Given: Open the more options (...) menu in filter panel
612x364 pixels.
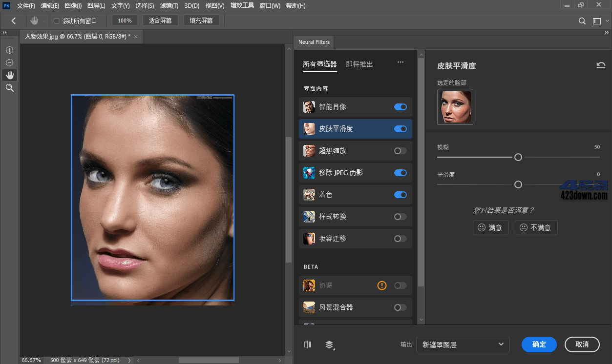Looking at the screenshot, I should (x=401, y=62).
